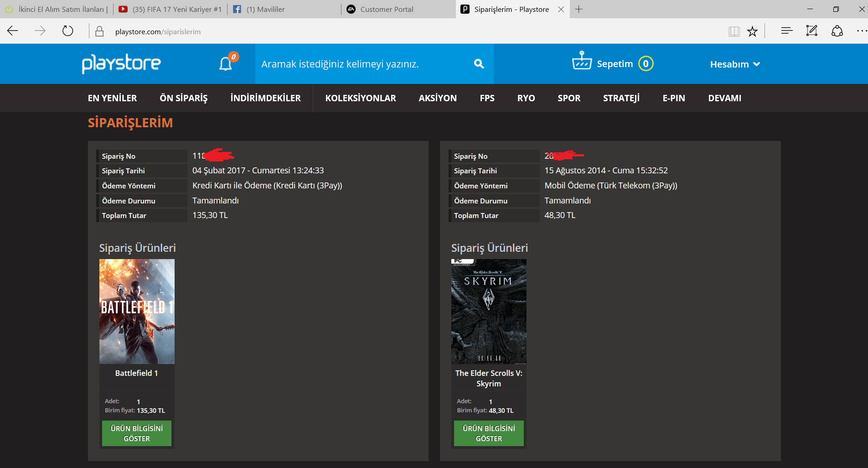Open reading view
The image size is (868, 468).
(x=734, y=31)
